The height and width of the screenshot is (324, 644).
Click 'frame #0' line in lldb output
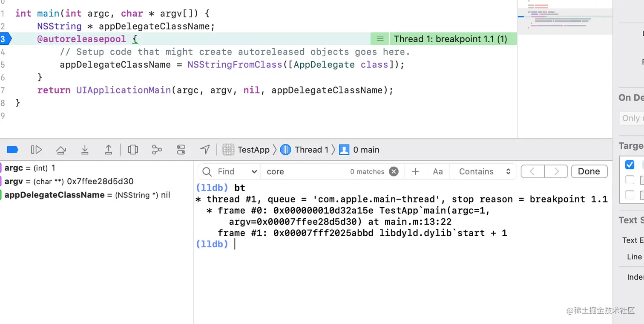point(348,216)
